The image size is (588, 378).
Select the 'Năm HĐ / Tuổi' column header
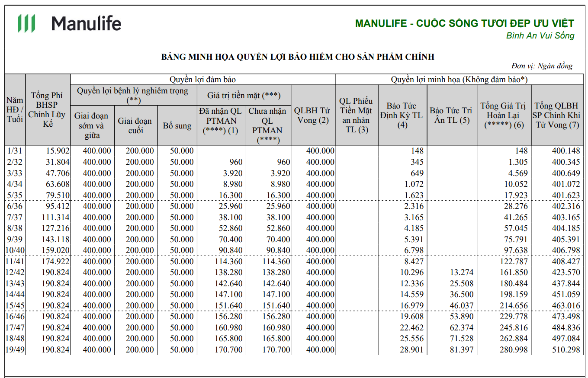tap(15, 110)
